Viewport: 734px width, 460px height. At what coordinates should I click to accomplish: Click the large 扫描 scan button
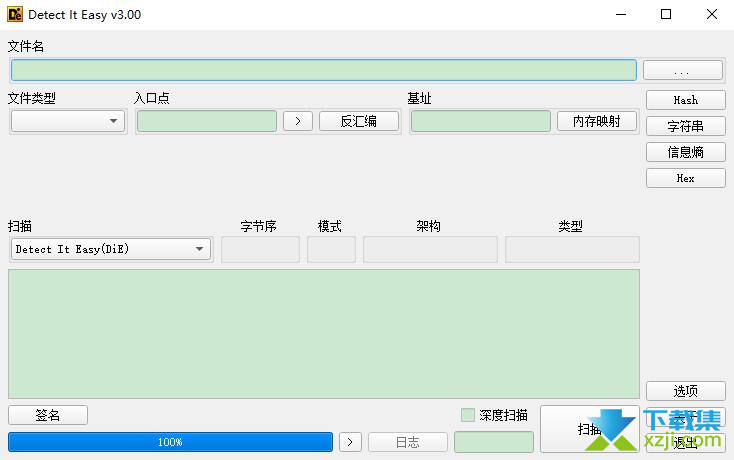[x=590, y=429]
